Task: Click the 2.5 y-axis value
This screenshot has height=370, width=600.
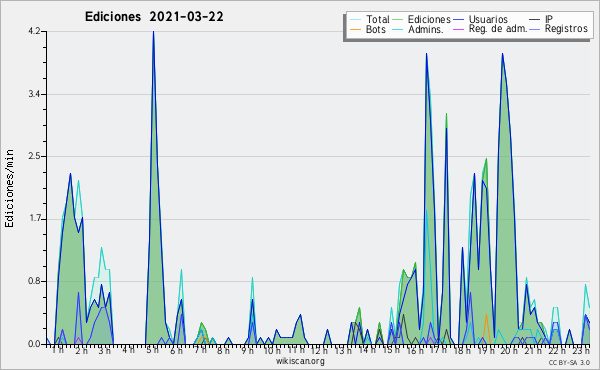Action: tap(34, 156)
